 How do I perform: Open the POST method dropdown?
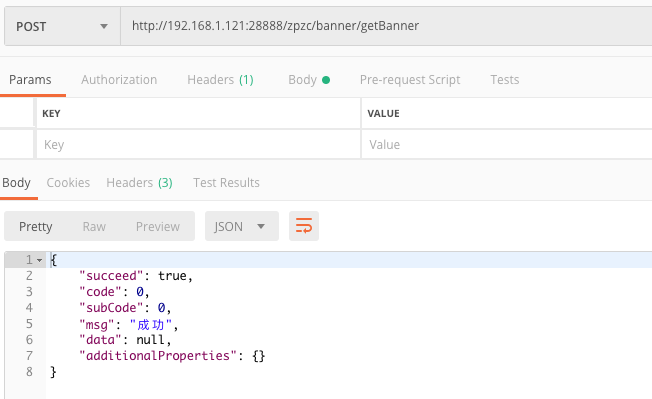tap(62, 26)
